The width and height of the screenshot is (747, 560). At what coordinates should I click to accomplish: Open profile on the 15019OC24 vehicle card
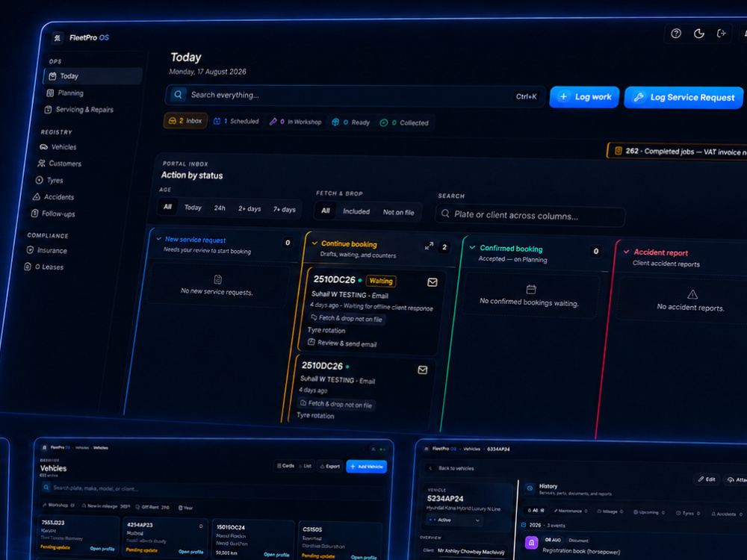276,554
